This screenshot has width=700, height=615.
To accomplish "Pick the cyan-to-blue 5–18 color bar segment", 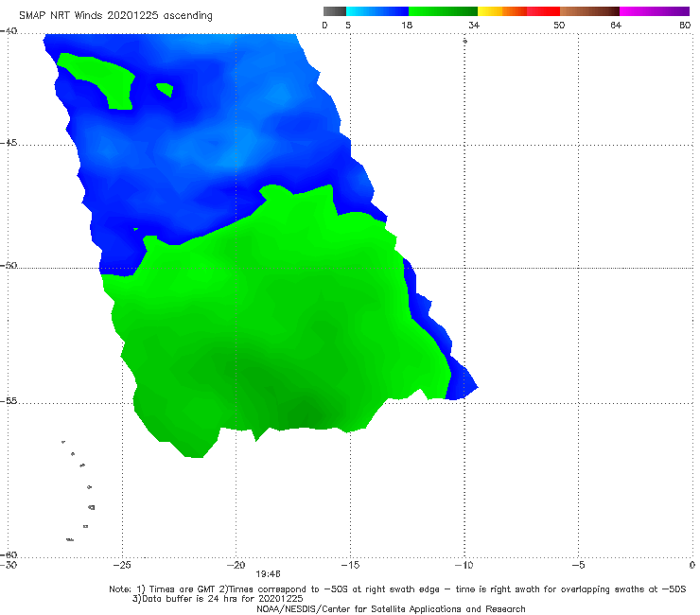I will 377,11.
